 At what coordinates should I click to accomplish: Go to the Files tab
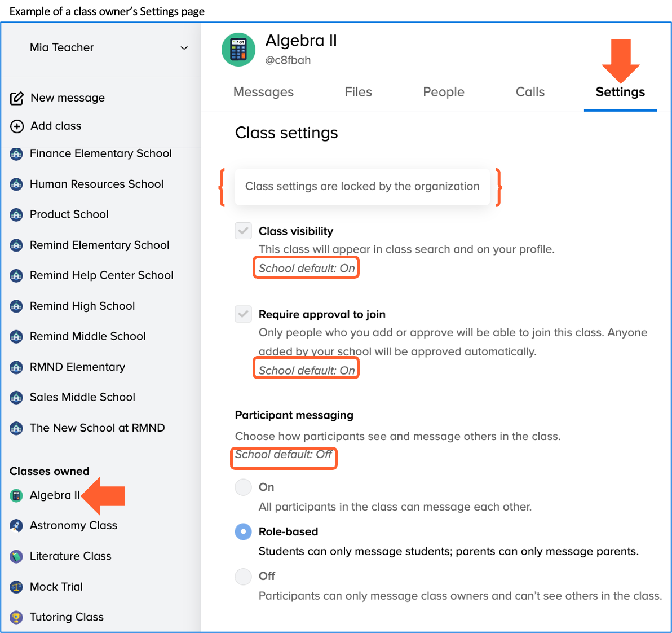tap(358, 92)
